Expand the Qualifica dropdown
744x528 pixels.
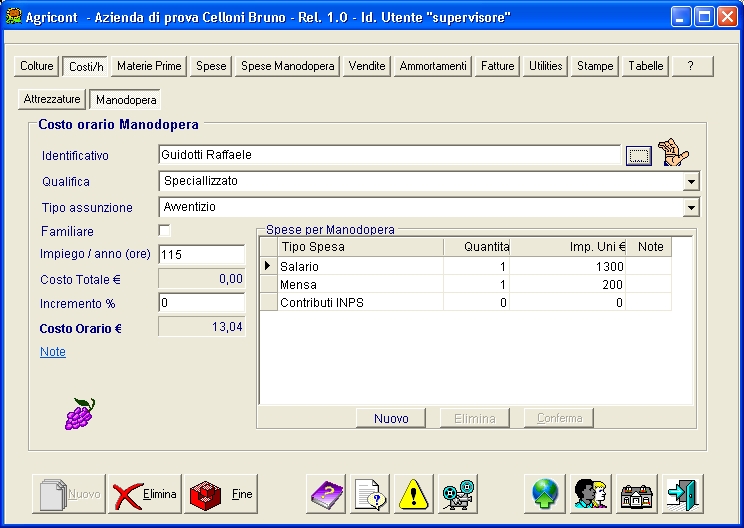(690, 182)
